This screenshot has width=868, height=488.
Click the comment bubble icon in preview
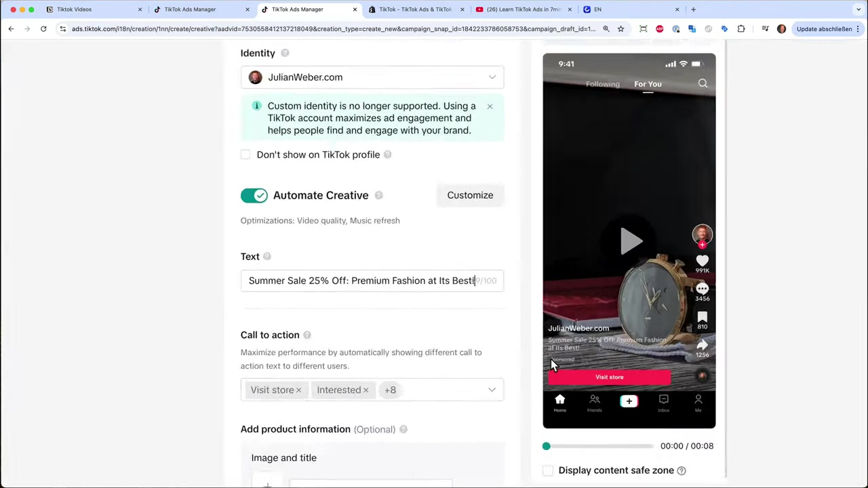coord(702,288)
